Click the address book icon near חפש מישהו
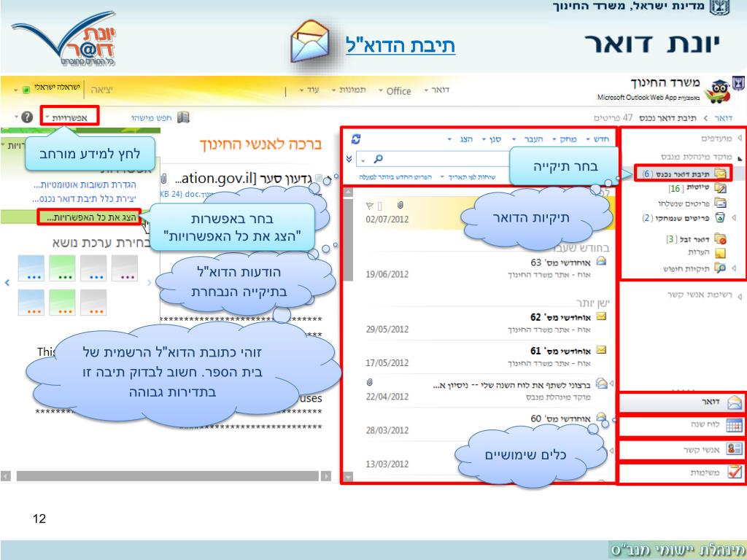747x560 pixels. (x=183, y=117)
